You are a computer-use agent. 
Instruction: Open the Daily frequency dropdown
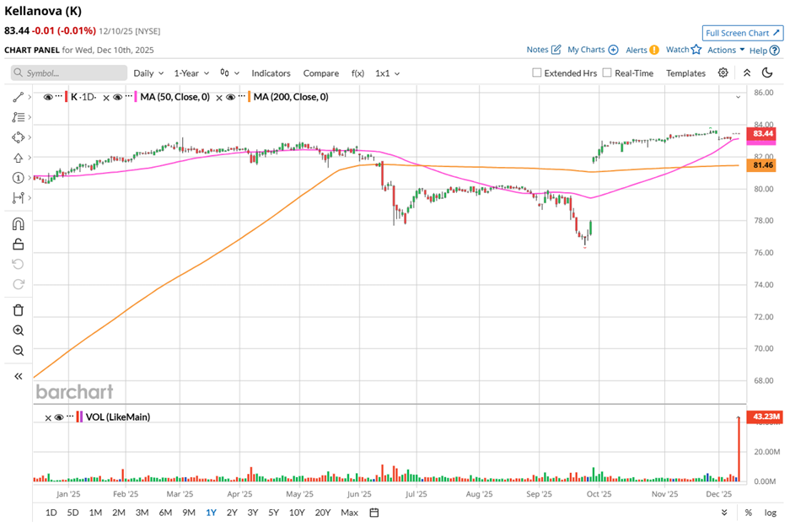pyautogui.click(x=148, y=73)
